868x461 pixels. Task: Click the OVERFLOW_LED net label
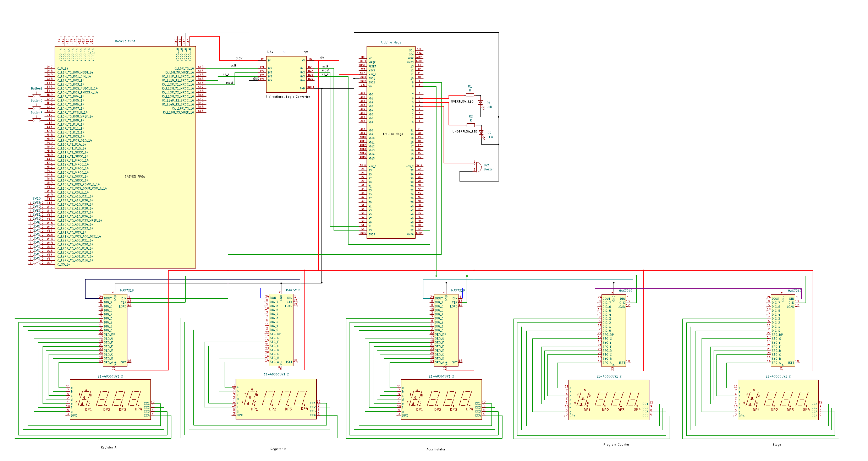pyautogui.click(x=462, y=102)
